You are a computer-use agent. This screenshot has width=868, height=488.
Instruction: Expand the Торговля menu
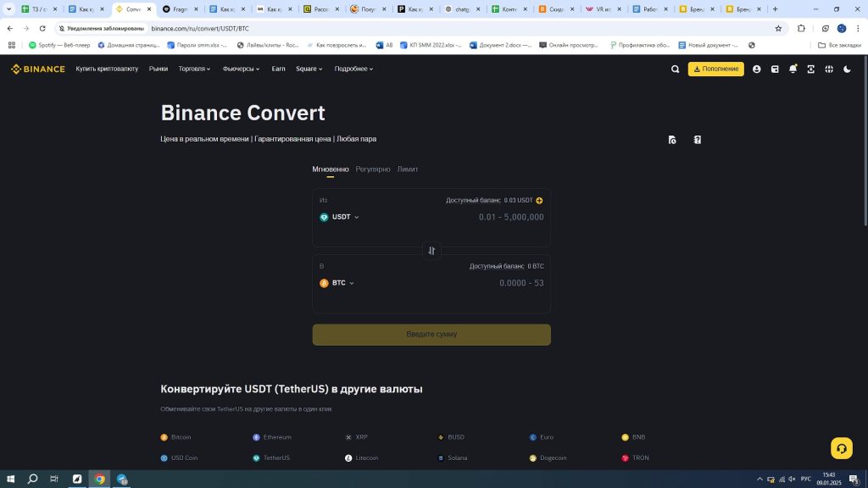click(x=194, y=69)
